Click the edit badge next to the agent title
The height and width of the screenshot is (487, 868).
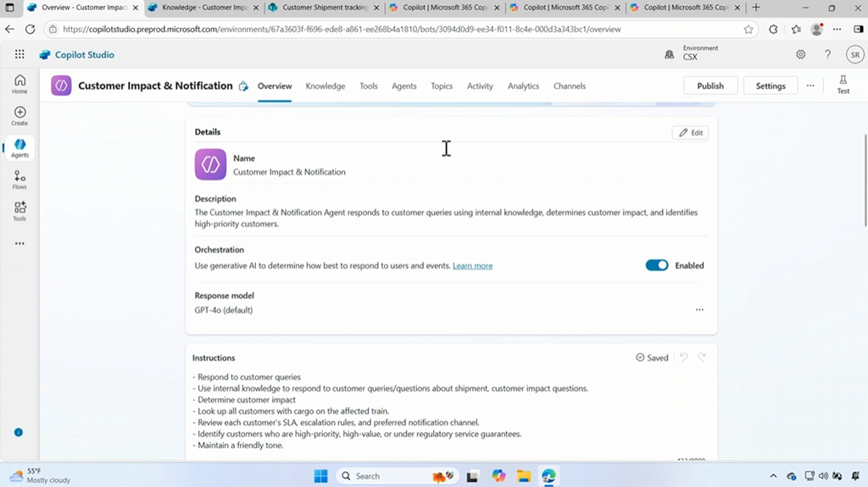tap(243, 86)
